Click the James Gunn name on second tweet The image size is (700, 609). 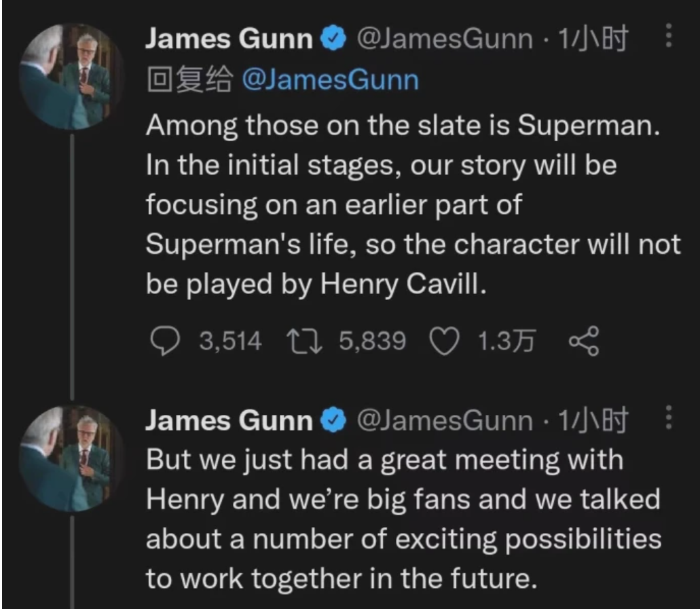point(229,421)
